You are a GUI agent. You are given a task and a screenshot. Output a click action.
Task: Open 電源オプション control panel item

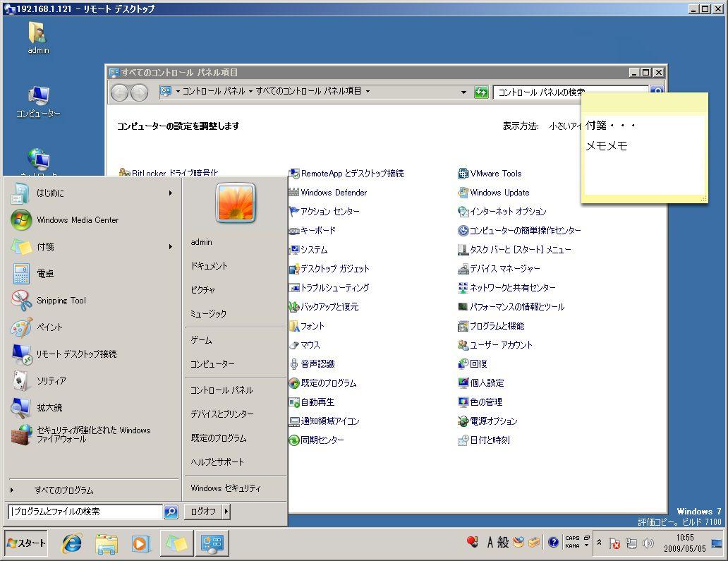(487, 421)
